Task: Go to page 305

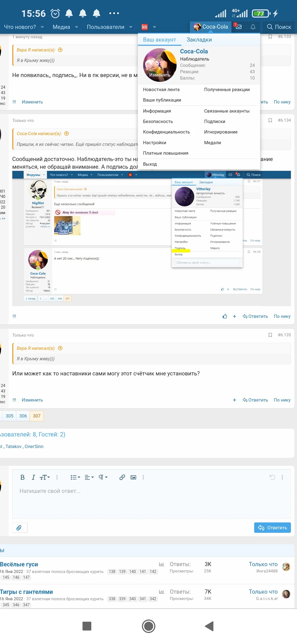Action: click(x=9, y=416)
